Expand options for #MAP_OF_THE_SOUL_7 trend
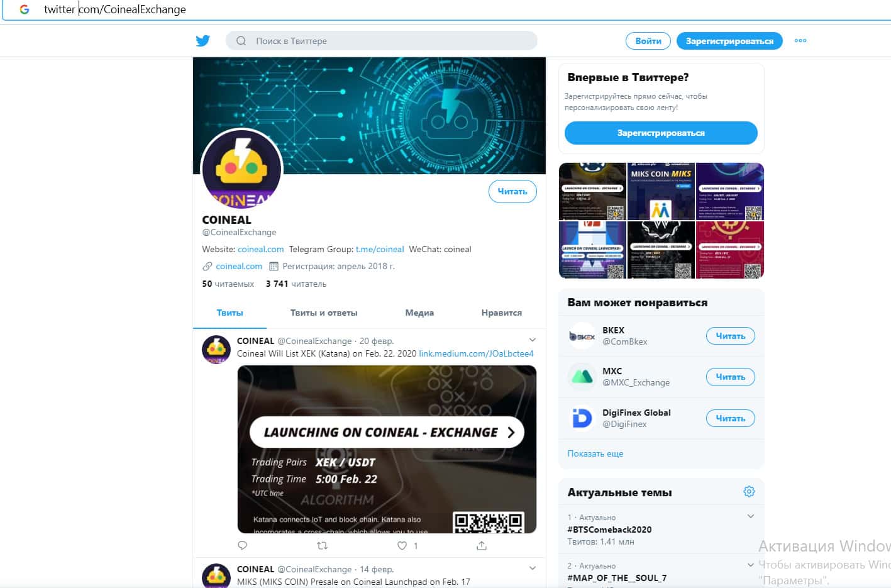The image size is (891, 588). point(750,565)
